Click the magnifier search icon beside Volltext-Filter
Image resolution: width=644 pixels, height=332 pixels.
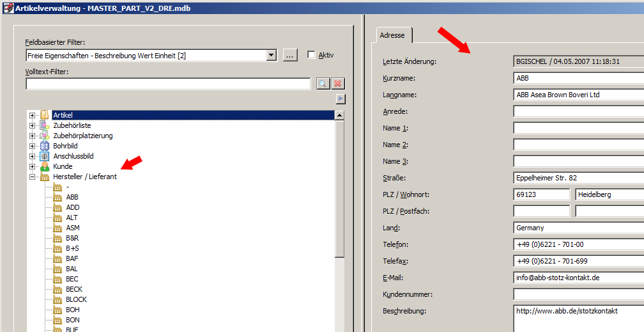[323, 84]
